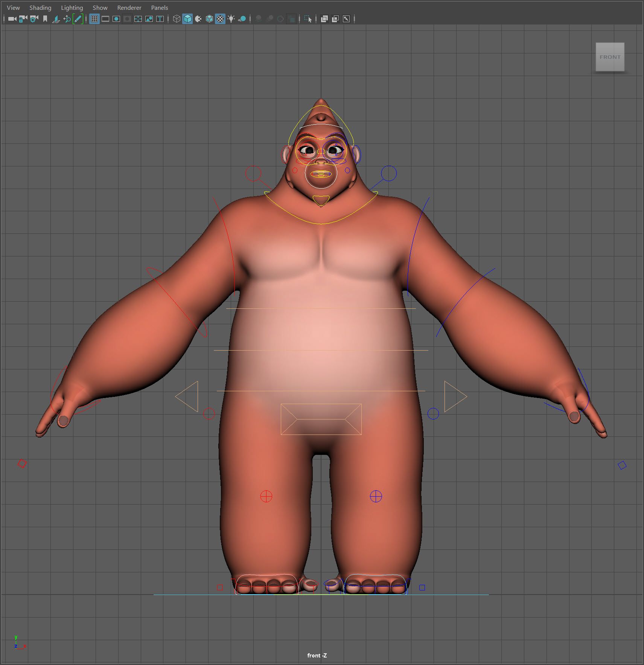Click the Panels menu
644x665 pixels.
pyautogui.click(x=160, y=8)
